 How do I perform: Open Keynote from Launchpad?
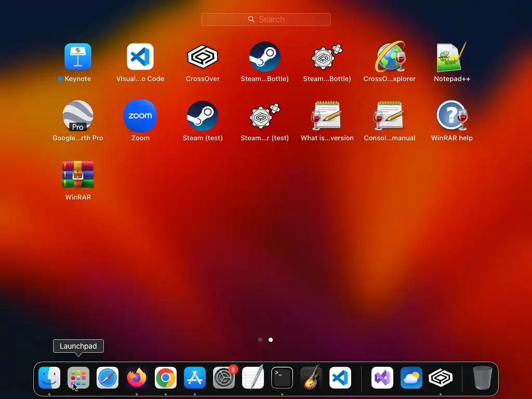pyautogui.click(x=78, y=57)
